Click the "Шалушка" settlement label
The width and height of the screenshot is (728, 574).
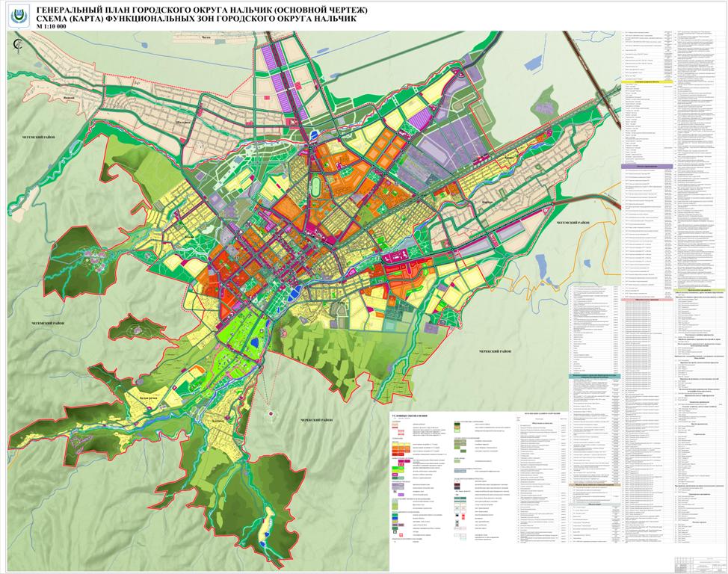182,123
